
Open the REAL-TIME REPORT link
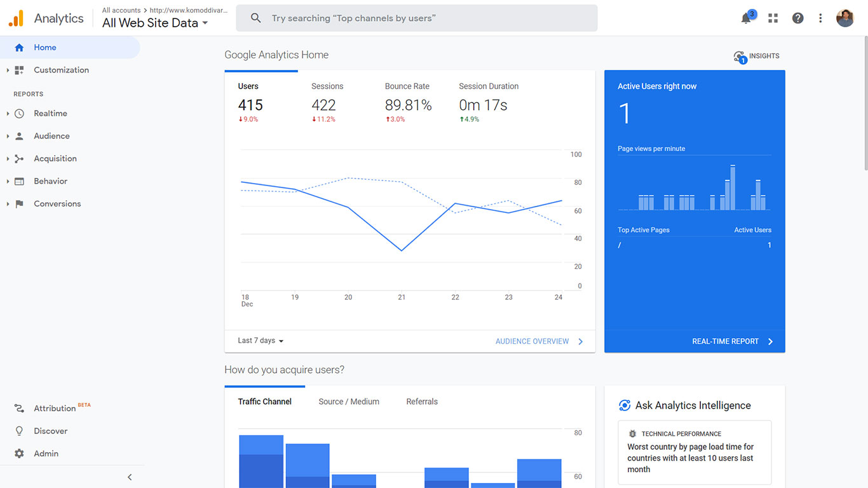[x=726, y=341]
